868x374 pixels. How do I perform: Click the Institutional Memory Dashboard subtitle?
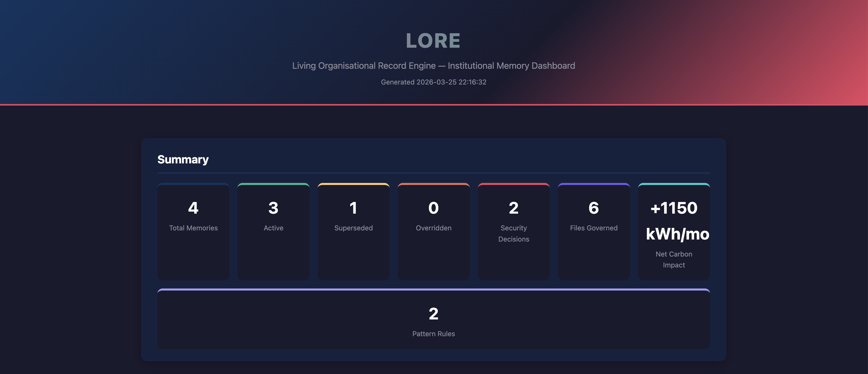(x=433, y=66)
